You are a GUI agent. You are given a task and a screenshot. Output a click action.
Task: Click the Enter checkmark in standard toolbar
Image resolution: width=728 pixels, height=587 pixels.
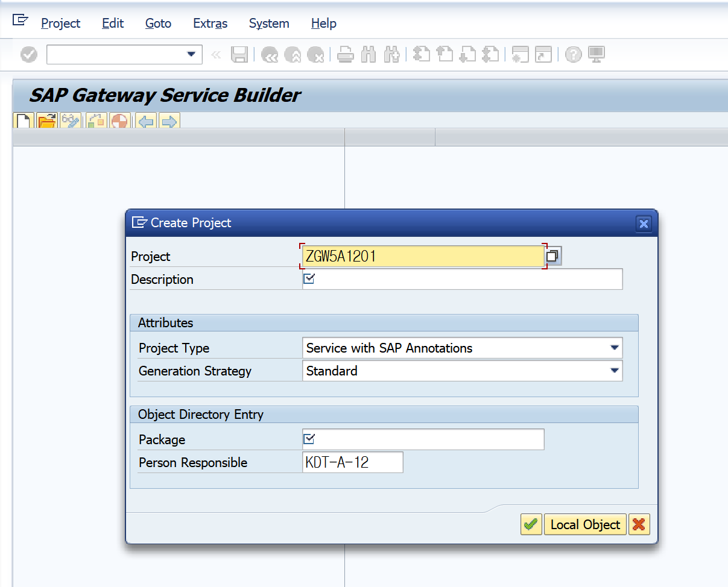[29, 55]
